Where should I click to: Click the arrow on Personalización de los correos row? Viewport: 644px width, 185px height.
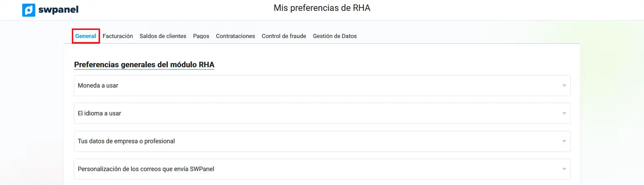coord(564,169)
